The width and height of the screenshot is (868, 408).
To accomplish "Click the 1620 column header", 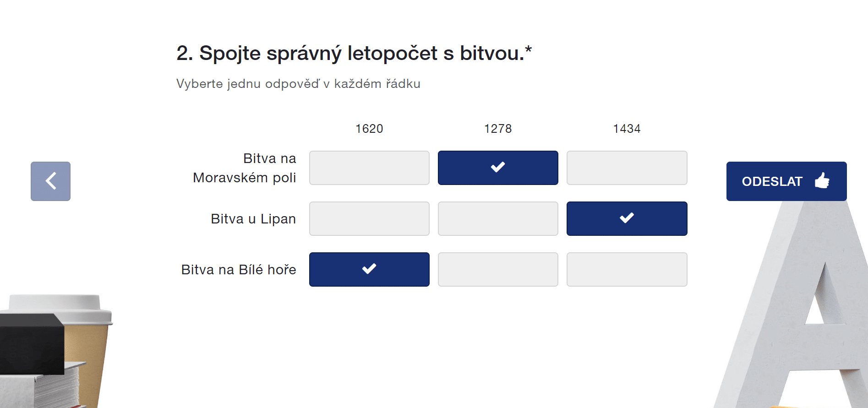I will (369, 129).
